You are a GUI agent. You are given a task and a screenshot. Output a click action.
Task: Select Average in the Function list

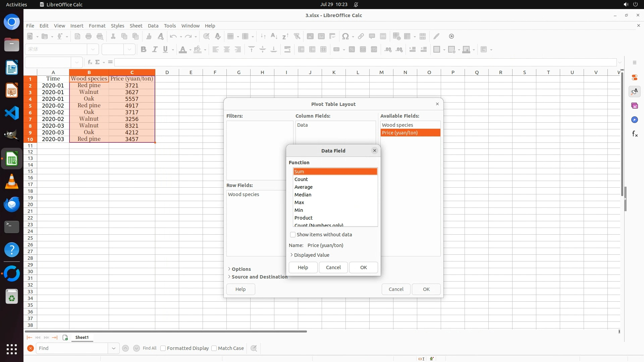(x=304, y=187)
